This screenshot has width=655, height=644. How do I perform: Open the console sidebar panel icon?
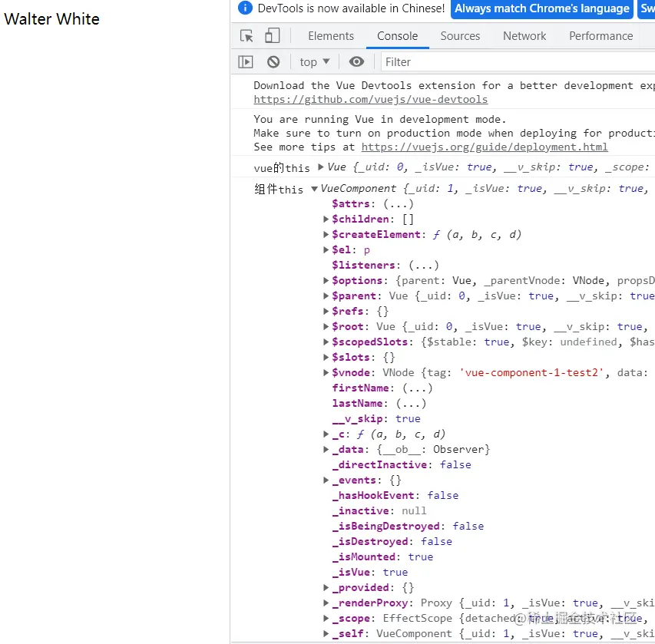click(246, 61)
